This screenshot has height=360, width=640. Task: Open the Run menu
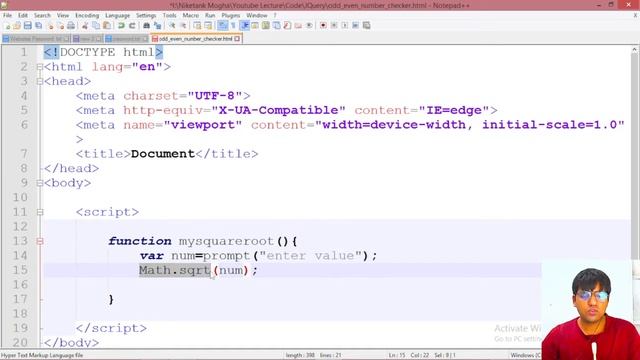(x=210, y=16)
